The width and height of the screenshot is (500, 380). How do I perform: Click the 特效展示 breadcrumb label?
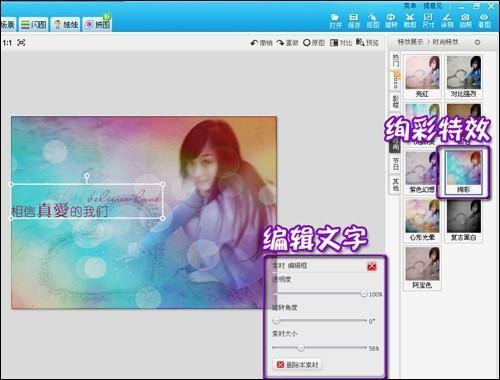410,42
